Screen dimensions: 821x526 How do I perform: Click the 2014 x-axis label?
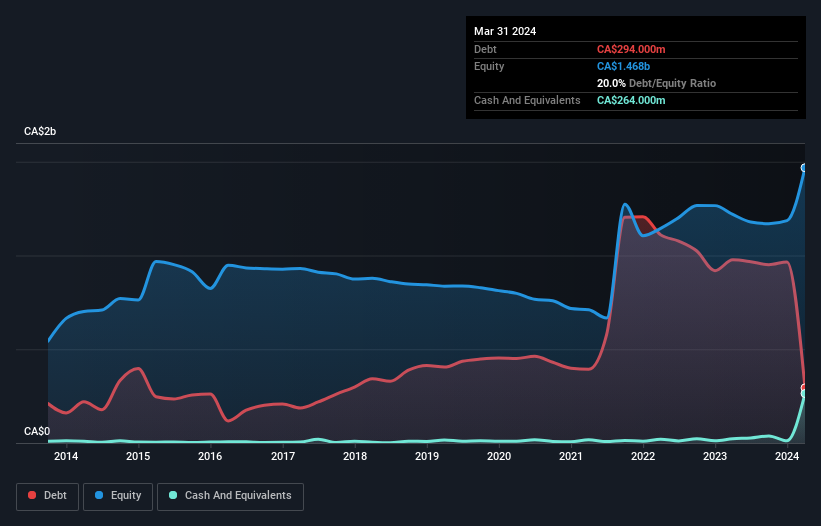coord(66,456)
